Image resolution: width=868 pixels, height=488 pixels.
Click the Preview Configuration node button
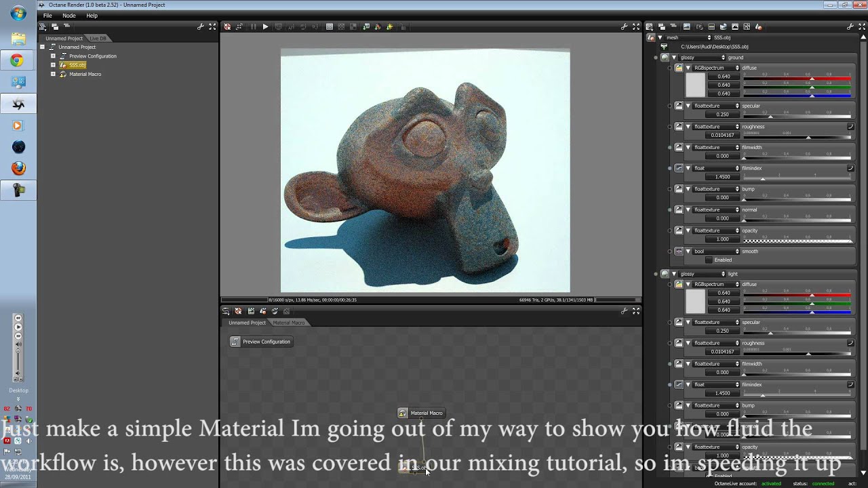coord(262,342)
